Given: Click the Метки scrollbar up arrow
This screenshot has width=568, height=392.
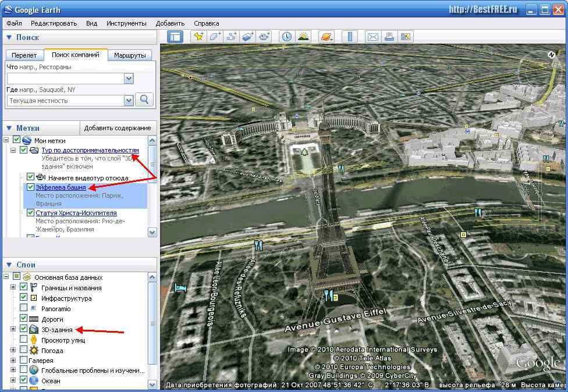Looking at the screenshot, I should [152, 140].
